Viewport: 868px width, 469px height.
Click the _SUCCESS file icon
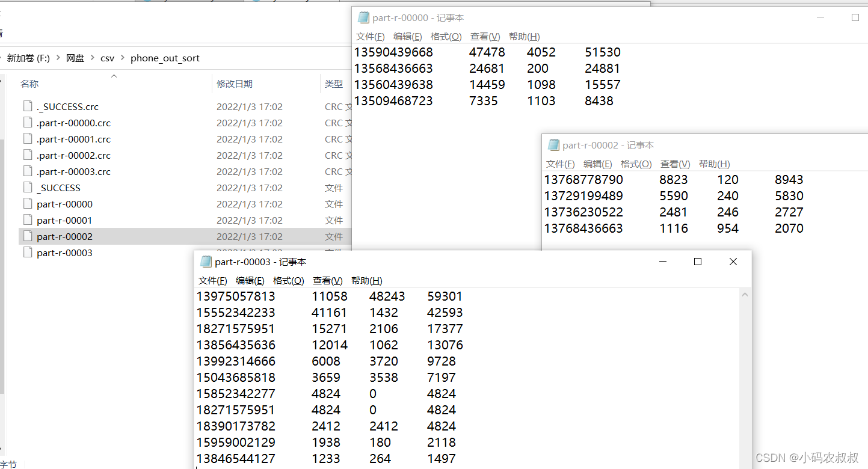(27, 188)
